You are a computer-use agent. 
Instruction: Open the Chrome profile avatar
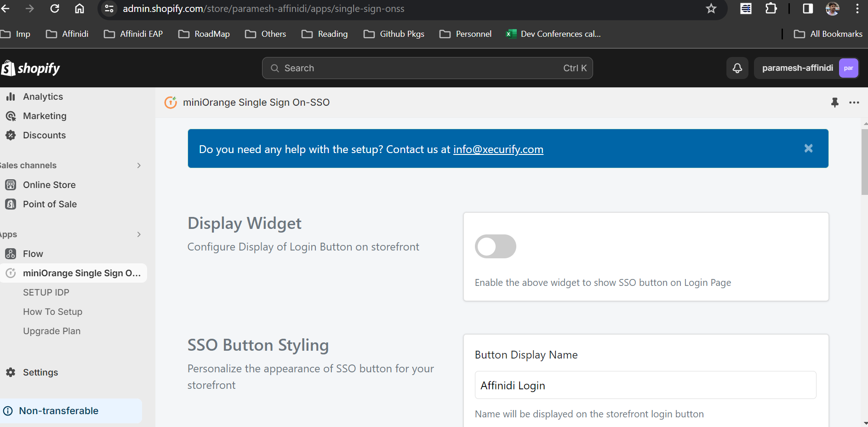click(x=833, y=9)
